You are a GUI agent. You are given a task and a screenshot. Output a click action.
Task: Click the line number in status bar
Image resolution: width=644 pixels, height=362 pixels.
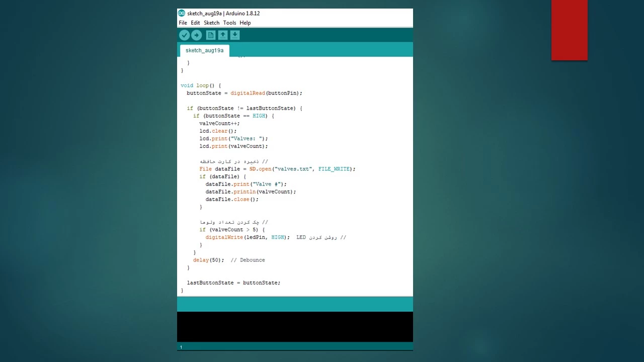181,347
